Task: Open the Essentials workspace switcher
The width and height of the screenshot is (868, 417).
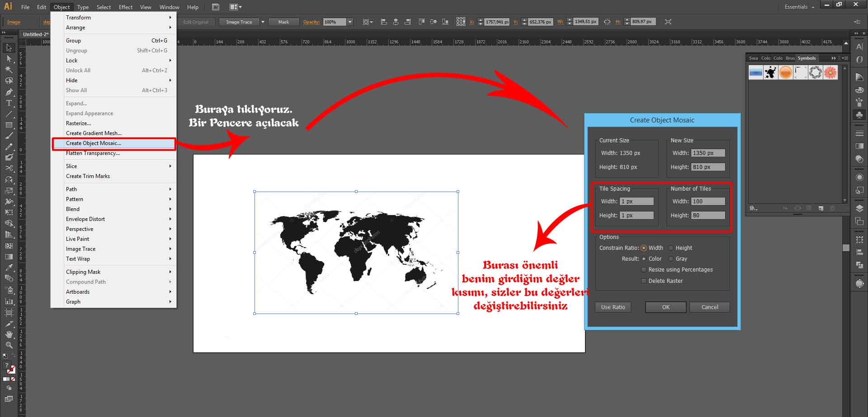Action: tap(799, 7)
